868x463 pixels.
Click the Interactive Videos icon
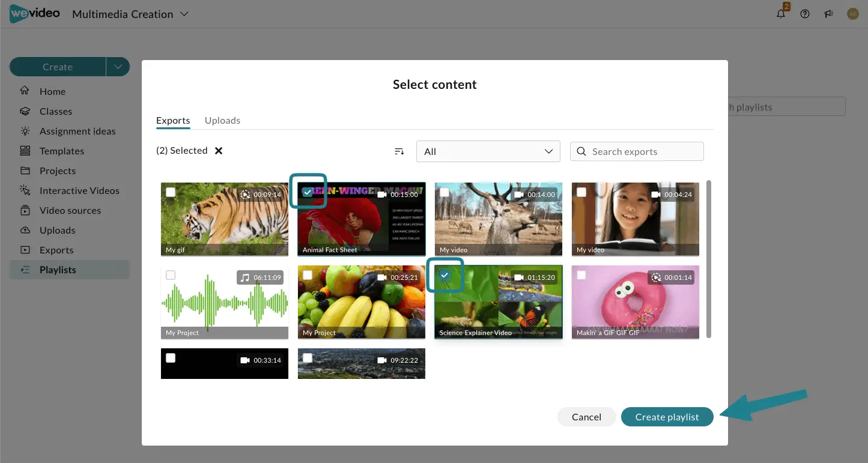click(25, 190)
